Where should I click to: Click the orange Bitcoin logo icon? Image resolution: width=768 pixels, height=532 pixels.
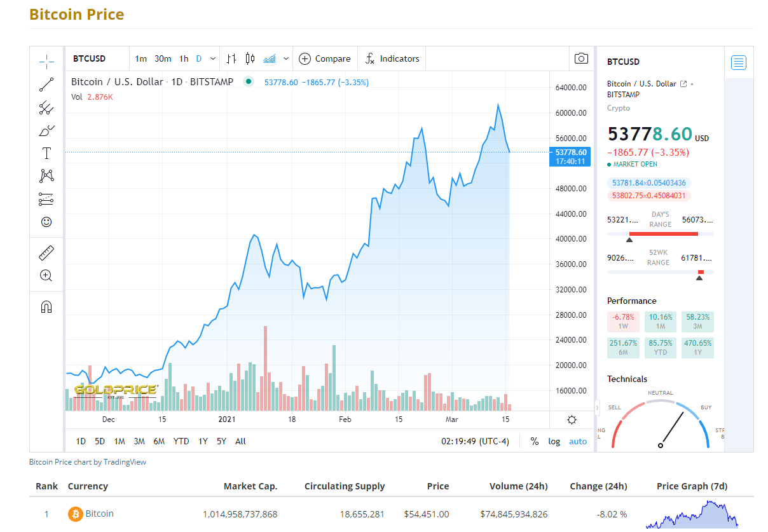[76, 514]
